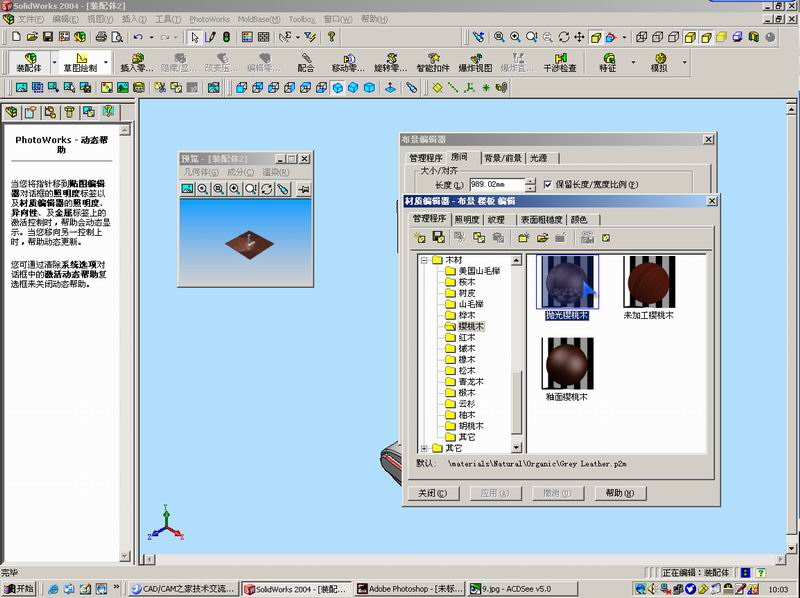This screenshot has height=598, width=800.
Task: Activate the Select arrow cursor tool
Action: click(x=194, y=37)
